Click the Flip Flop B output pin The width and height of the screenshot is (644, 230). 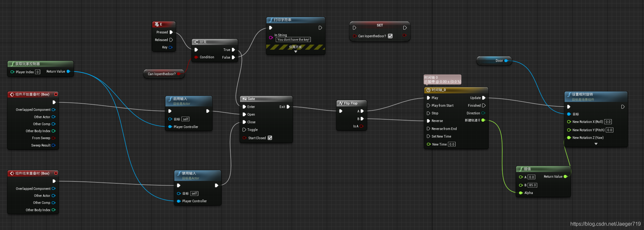click(362, 119)
